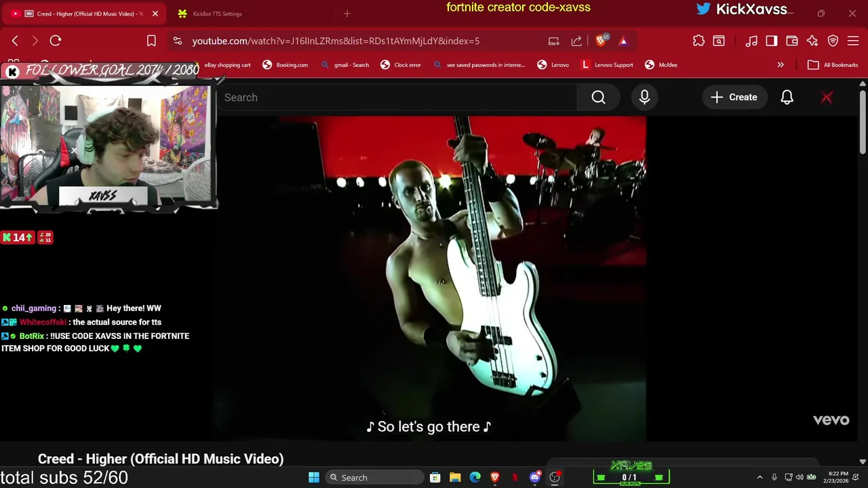The image size is (868, 488).
Task: Open the Lenovo Support bookmark
Action: 607,65
